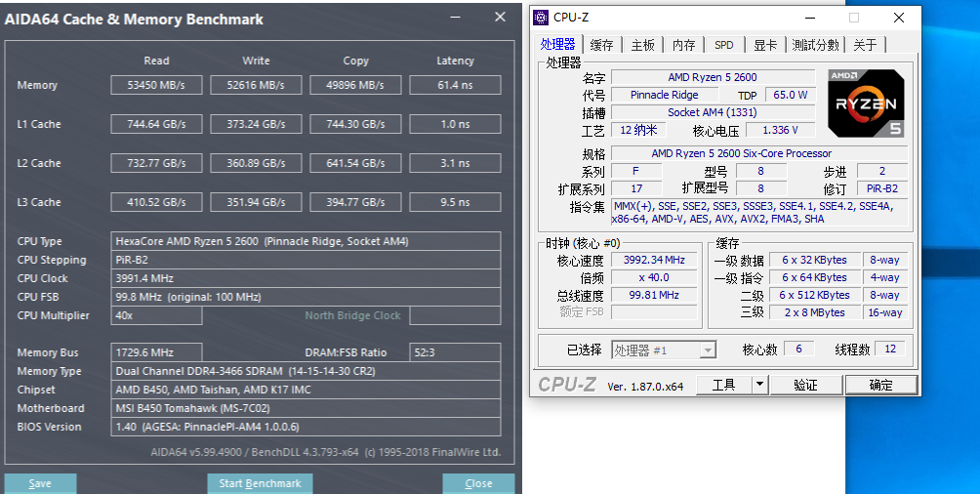This screenshot has height=494, width=980.
Task: Click the L1 Cache Write value 373.24 GB/s
Action: pyautogui.click(x=256, y=124)
